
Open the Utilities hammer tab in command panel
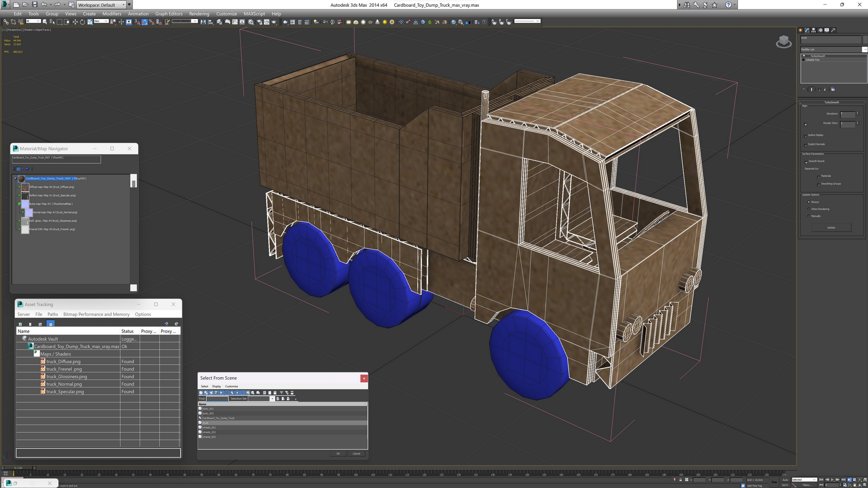(833, 30)
